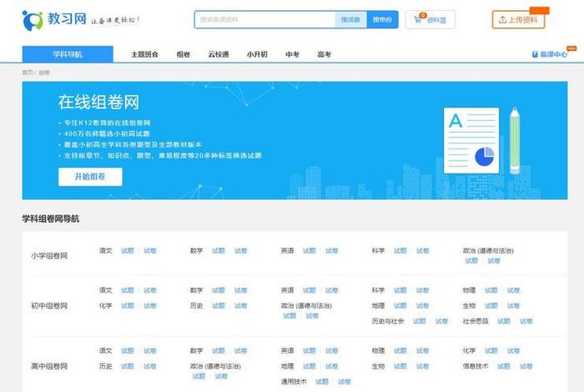
Task: Select 中考 in the navigation bar
Action: tap(292, 54)
